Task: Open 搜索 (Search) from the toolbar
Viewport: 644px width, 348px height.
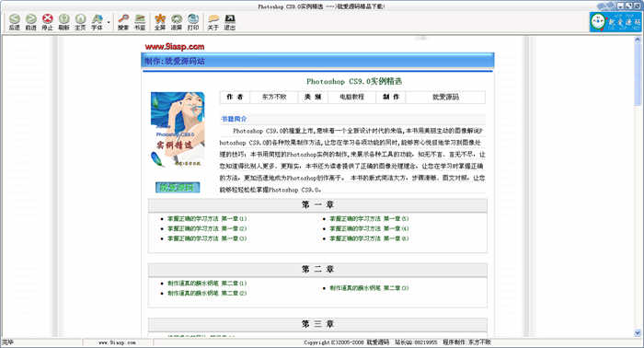Action: pyautogui.click(x=123, y=22)
